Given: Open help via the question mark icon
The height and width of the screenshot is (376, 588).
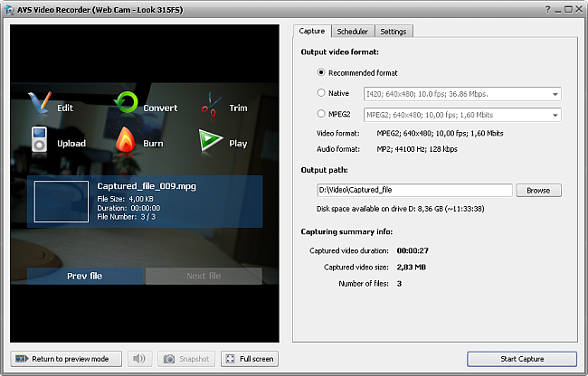Looking at the screenshot, I should (548, 9).
